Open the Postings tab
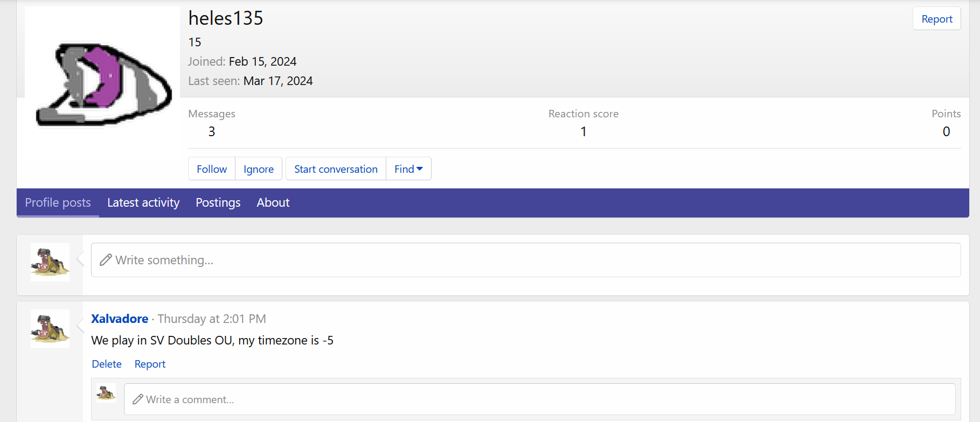This screenshot has width=980, height=422. pos(218,203)
